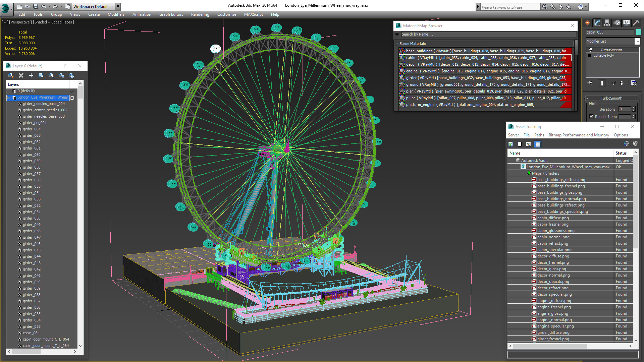
Task: Toggle TurboSmooth modifier lightbulb on/off
Action: (591, 50)
